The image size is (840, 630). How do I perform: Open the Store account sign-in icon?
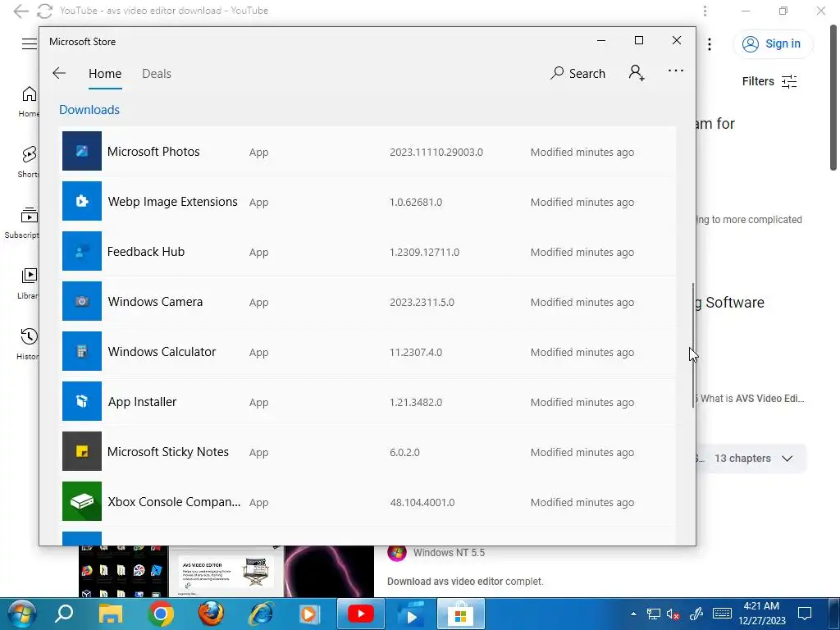637,72
